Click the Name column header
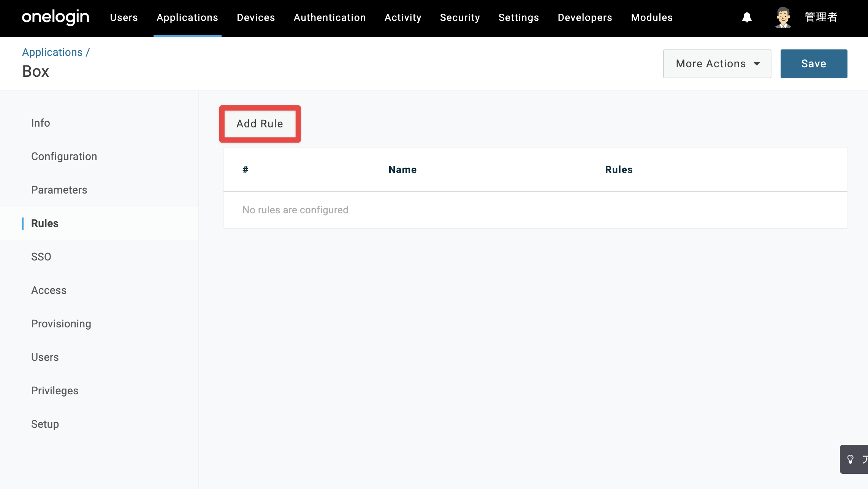The image size is (868, 489). click(x=402, y=170)
